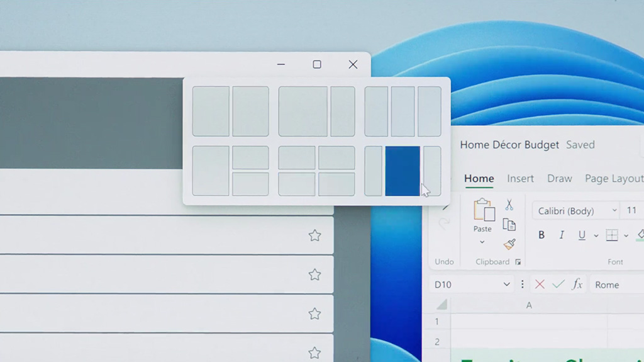644x362 pixels.
Task: Choose the top-left quadrant of the four-grid layout
Action: [297, 157]
